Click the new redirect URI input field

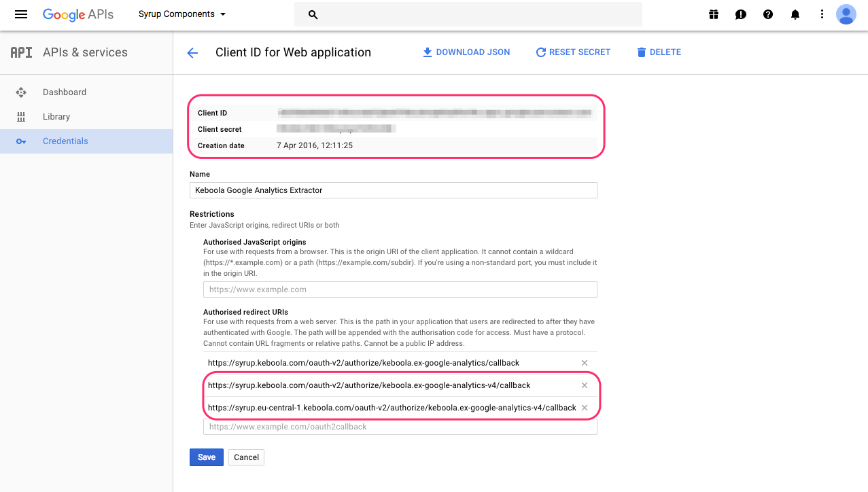pyautogui.click(x=400, y=427)
